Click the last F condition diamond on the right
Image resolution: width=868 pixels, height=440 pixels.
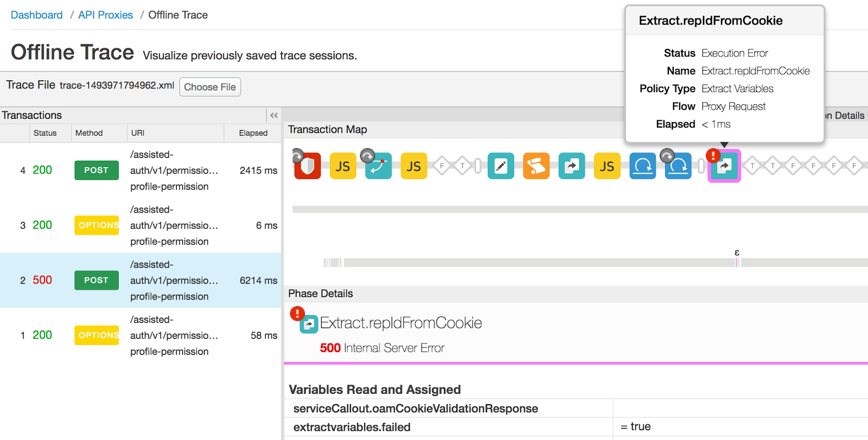click(x=854, y=166)
